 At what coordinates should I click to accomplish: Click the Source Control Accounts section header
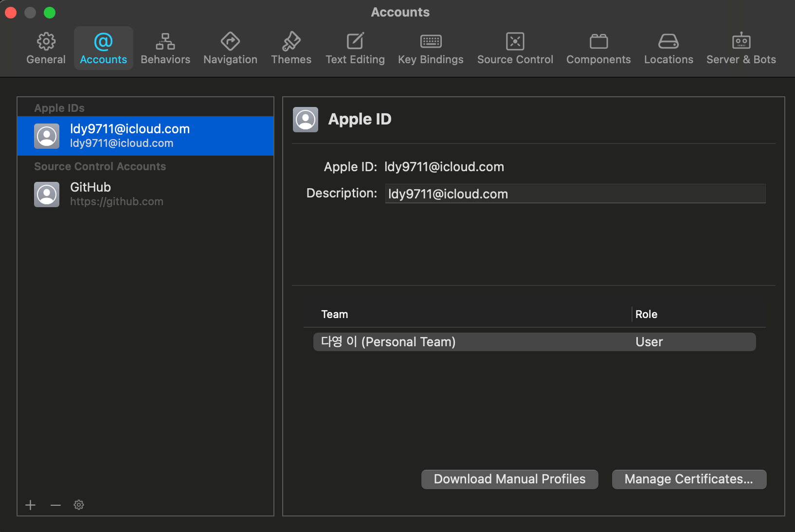(x=100, y=166)
